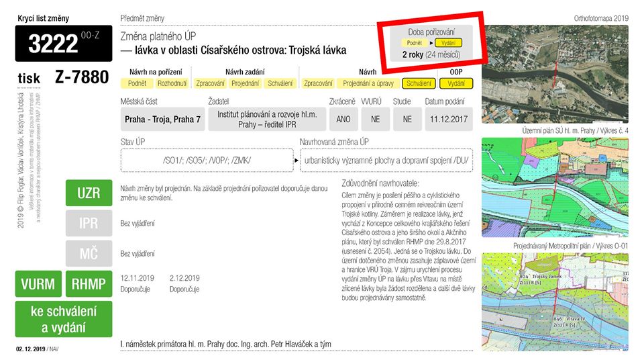The image size is (644, 362).
Task: Click the 'ke schválení a vydání' button
Action: click(x=64, y=319)
